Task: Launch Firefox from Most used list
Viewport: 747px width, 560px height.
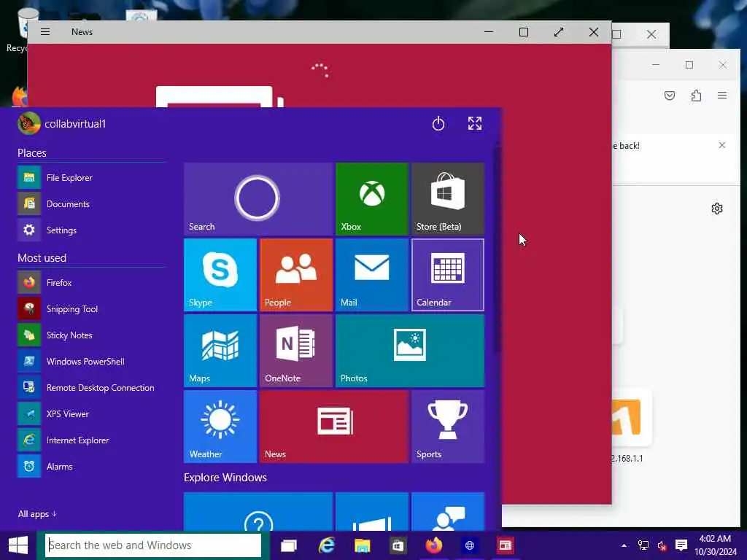Action: click(x=91, y=282)
